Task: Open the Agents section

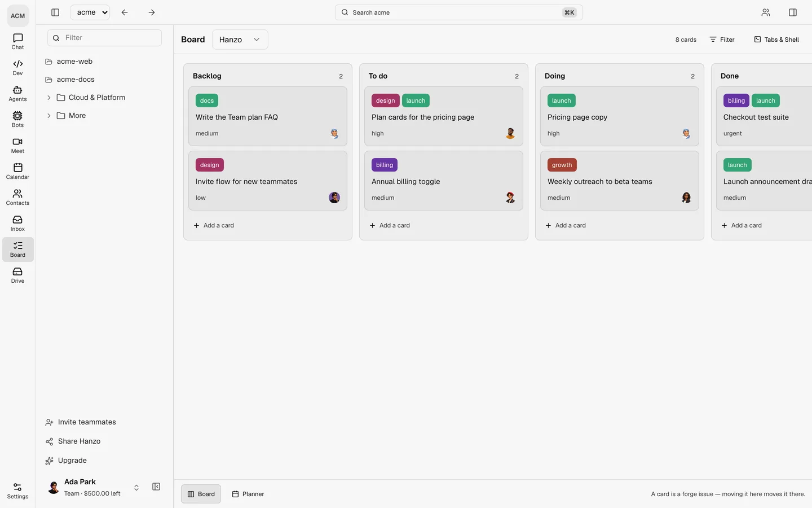Action: pyautogui.click(x=17, y=93)
